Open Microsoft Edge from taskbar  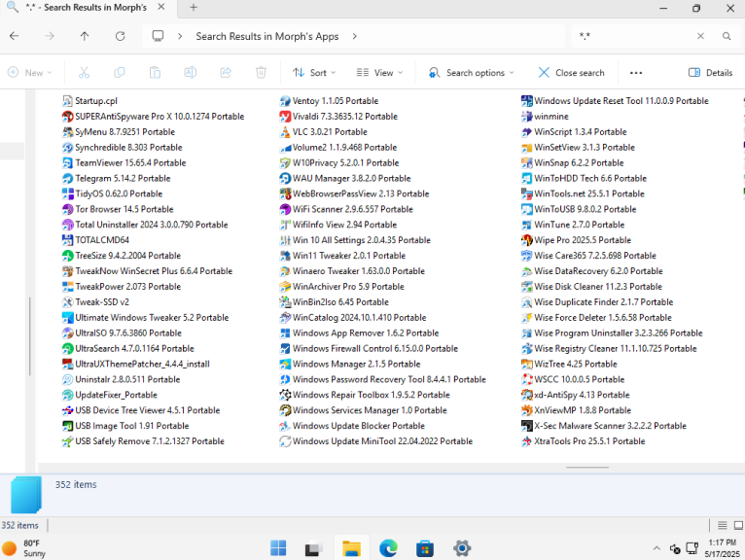pyautogui.click(x=389, y=548)
